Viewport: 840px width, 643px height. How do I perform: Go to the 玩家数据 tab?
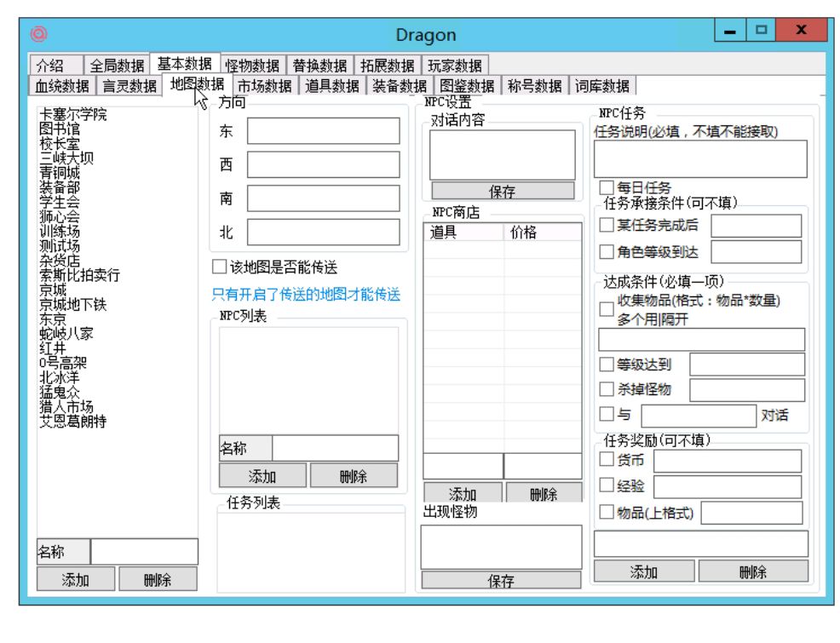pos(455,66)
